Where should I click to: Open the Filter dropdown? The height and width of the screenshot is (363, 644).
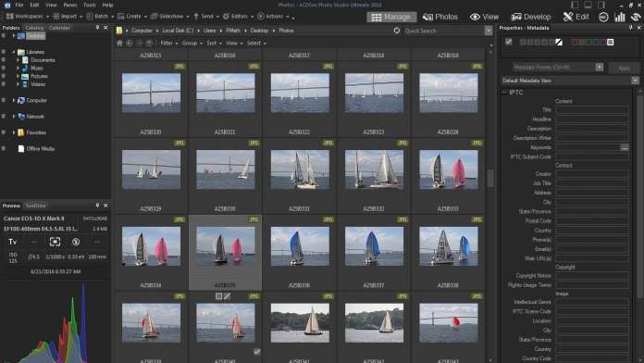pyautogui.click(x=168, y=43)
